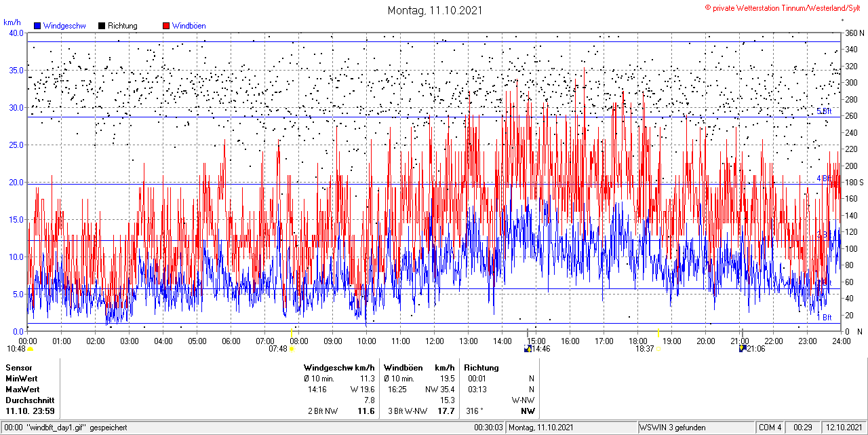Select the red Windböen legend swatch

click(166, 26)
